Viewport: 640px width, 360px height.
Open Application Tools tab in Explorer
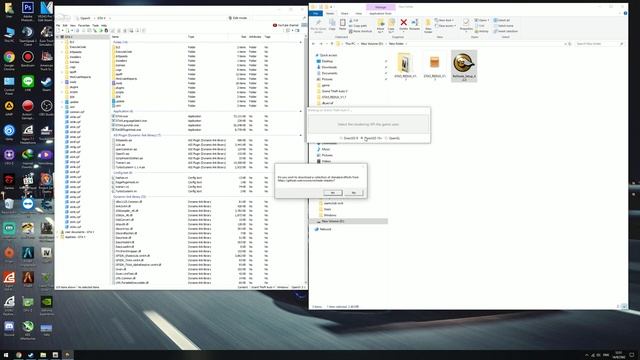(x=380, y=13)
